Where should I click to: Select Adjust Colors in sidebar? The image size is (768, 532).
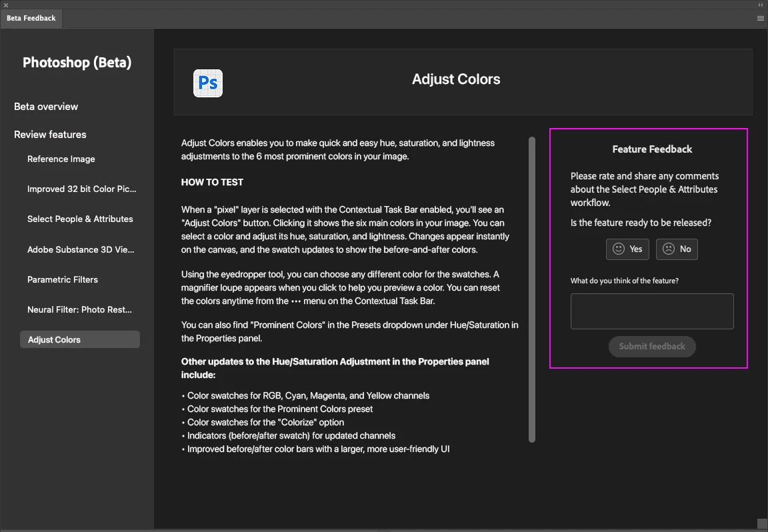pyautogui.click(x=80, y=339)
